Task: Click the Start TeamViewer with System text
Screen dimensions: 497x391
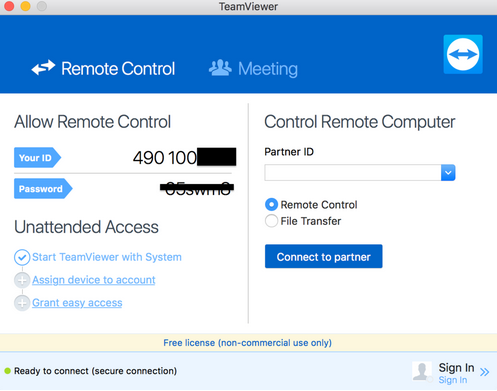Action: [x=107, y=257]
